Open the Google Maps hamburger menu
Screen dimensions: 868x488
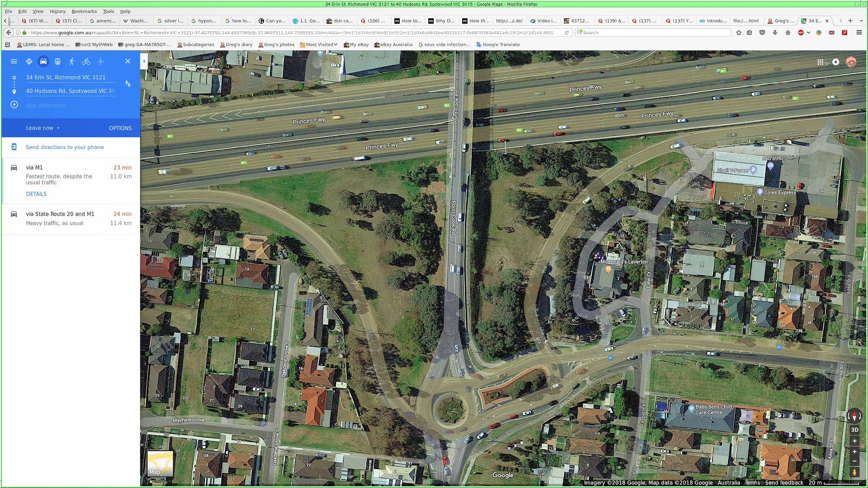(14, 62)
